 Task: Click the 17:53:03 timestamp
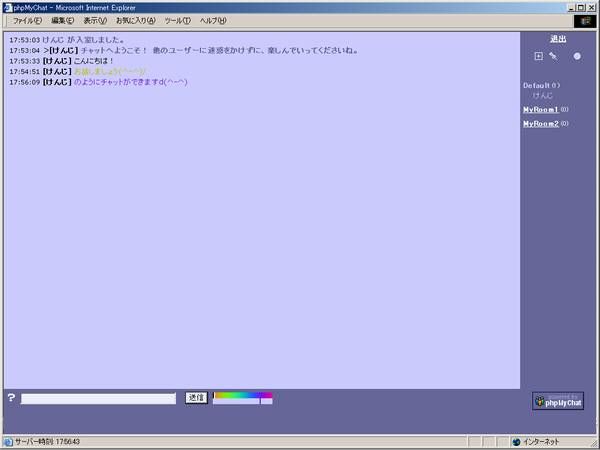pyautogui.click(x=24, y=40)
